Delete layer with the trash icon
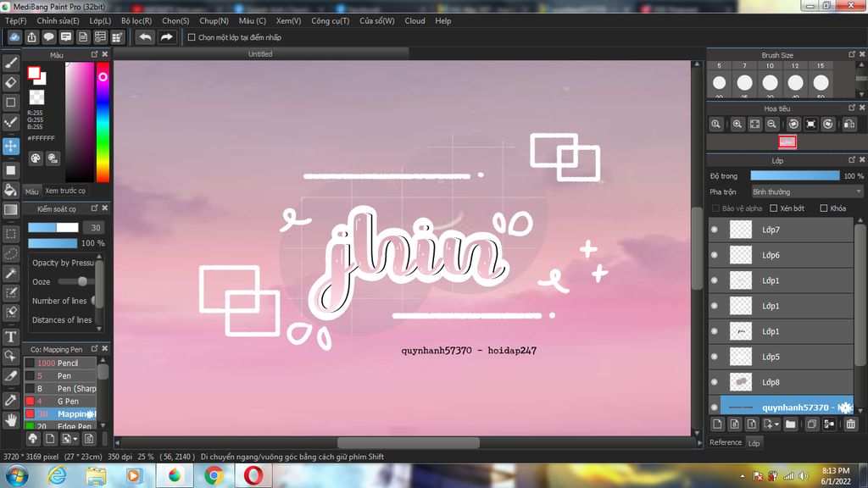This screenshot has height=488, width=868. pos(851,424)
